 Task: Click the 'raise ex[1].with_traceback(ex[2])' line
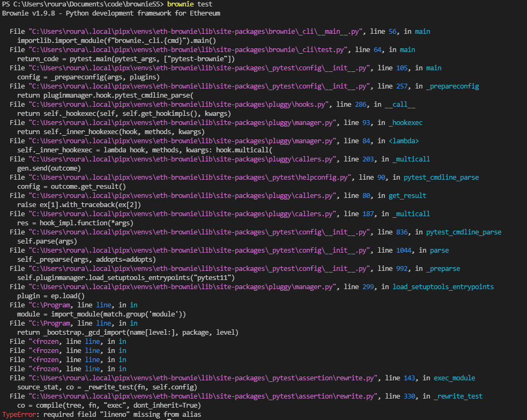point(79,204)
